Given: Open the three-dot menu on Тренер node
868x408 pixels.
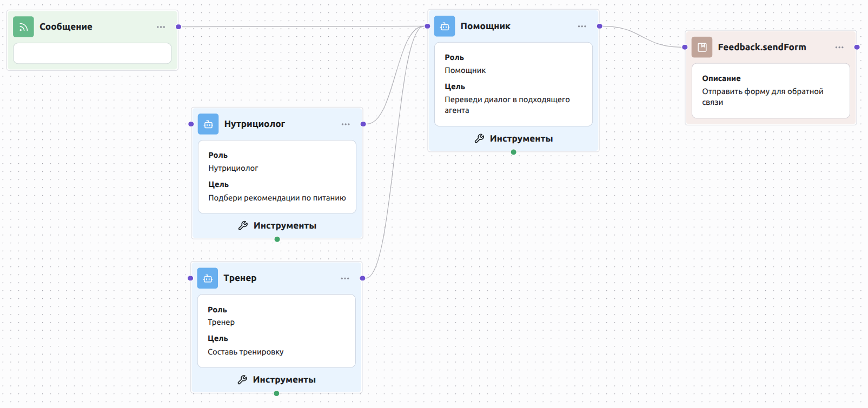Looking at the screenshot, I should 345,278.
